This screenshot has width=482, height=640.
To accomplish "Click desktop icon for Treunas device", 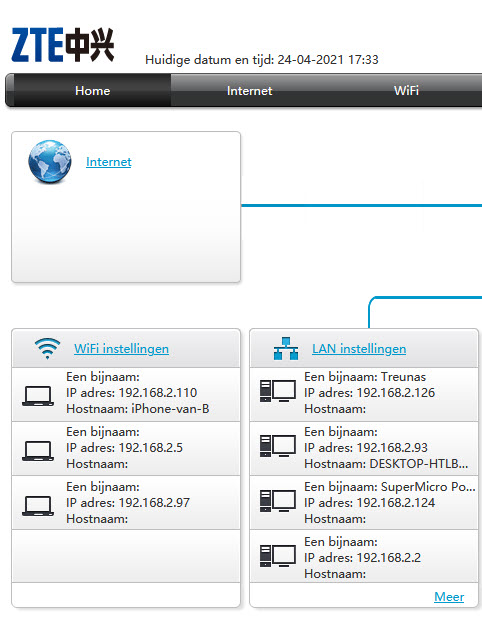I will (x=278, y=391).
